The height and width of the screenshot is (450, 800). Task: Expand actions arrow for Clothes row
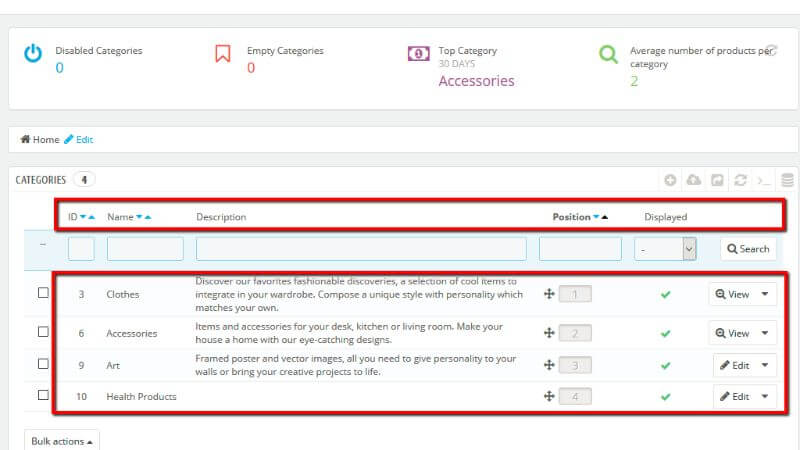[x=765, y=294]
